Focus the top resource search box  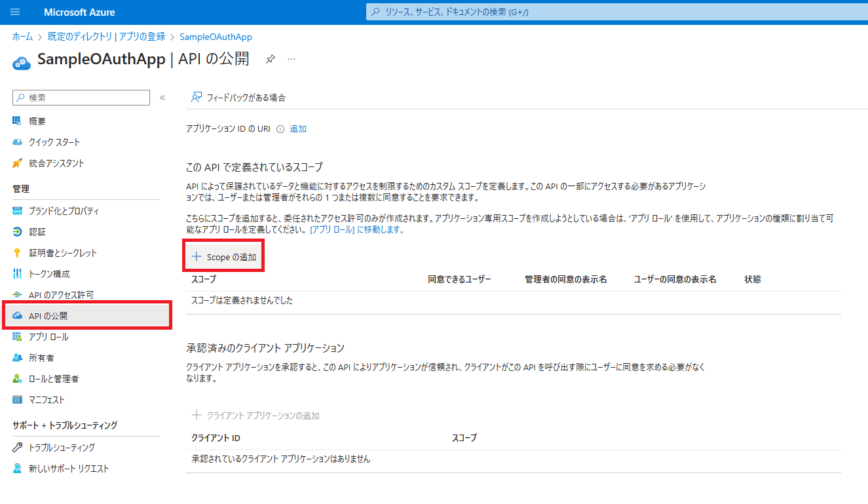[616, 12]
